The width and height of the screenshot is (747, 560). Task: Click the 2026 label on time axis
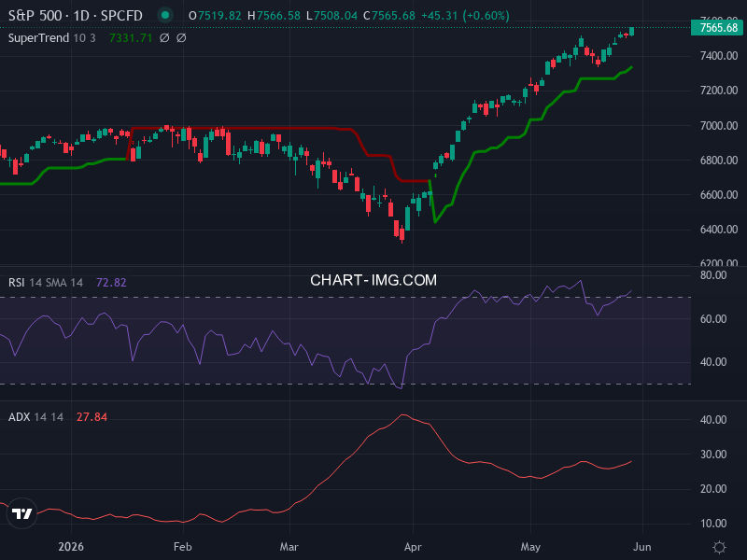coord(71,547)
